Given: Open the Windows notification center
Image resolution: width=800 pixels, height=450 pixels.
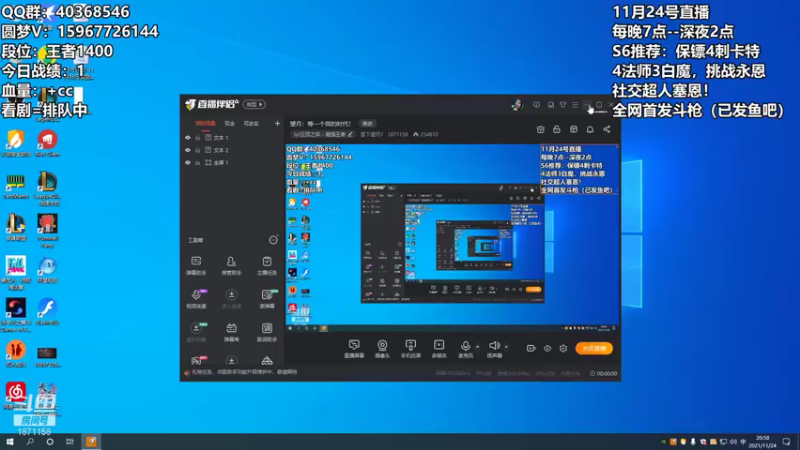Looking at the screenshot, I should (786, 441).
